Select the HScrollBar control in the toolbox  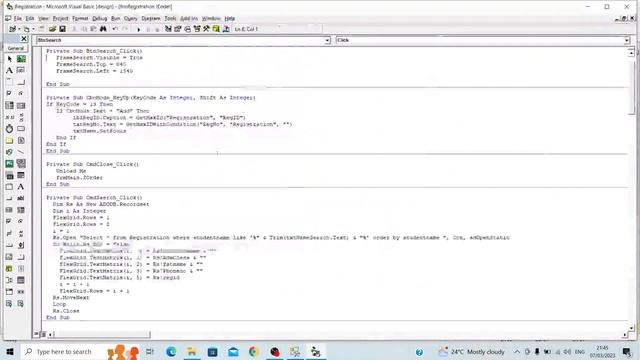(9, 117)
